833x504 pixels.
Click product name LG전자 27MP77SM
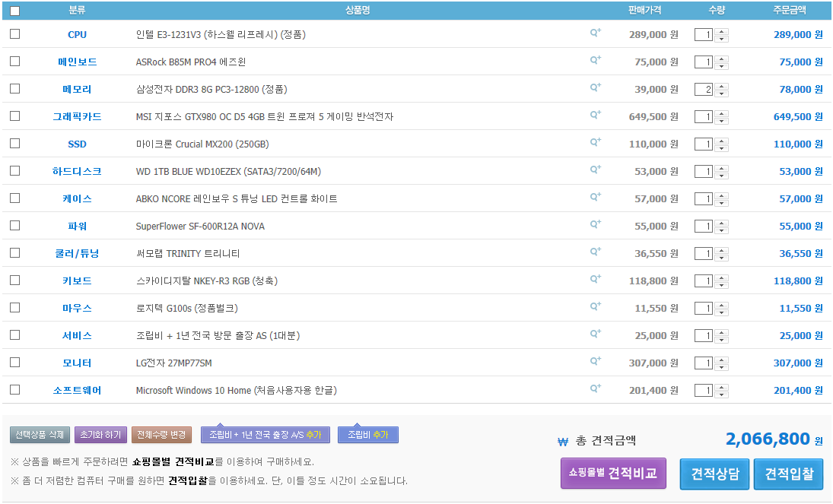point(173,363)
